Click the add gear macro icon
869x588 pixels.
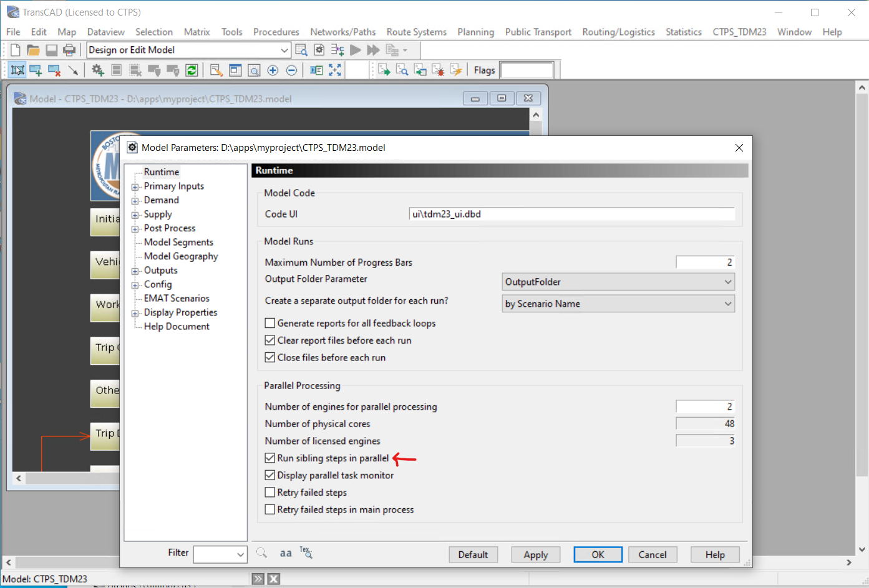[x=98, y=70]
